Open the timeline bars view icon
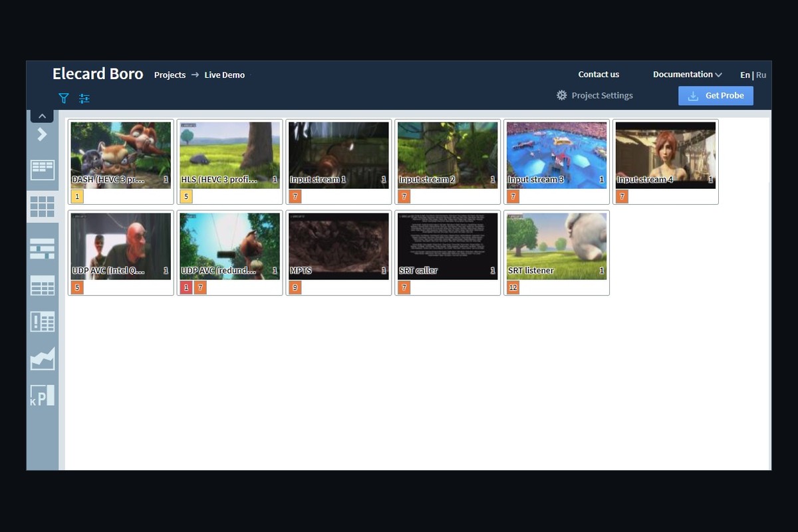This screenshot has height=532, width=798. (x=43, y=249)
